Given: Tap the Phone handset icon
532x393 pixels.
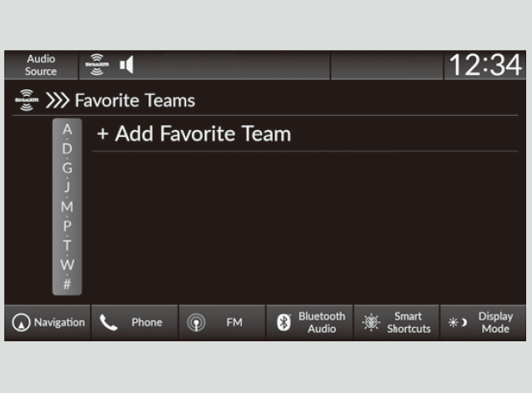Looking at the screenshot, I should click(x=108, y=323).
